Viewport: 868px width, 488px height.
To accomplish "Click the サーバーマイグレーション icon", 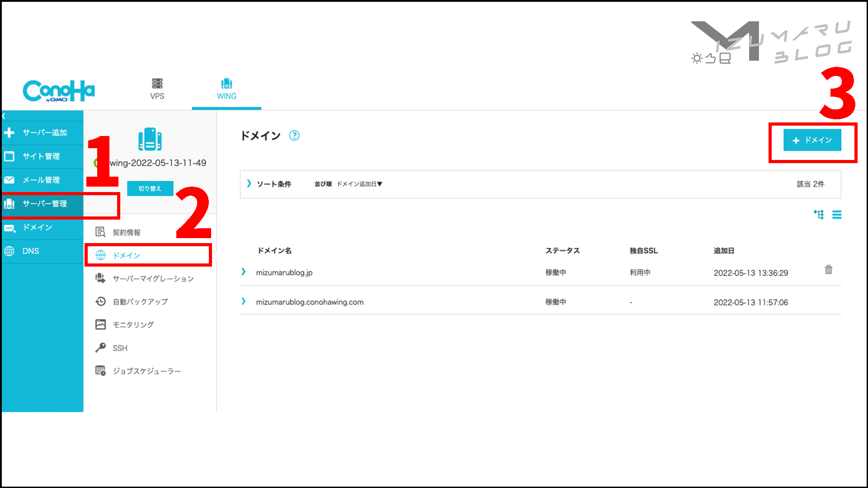I will 100,278.
